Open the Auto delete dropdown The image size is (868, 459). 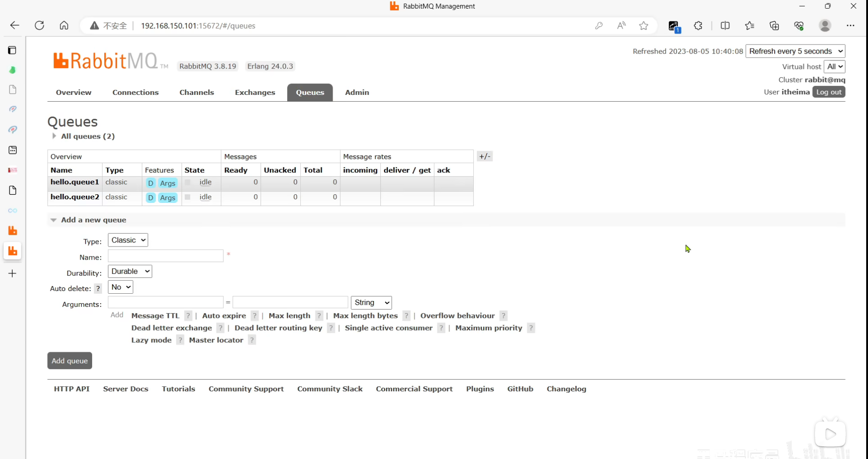(120, 287)
